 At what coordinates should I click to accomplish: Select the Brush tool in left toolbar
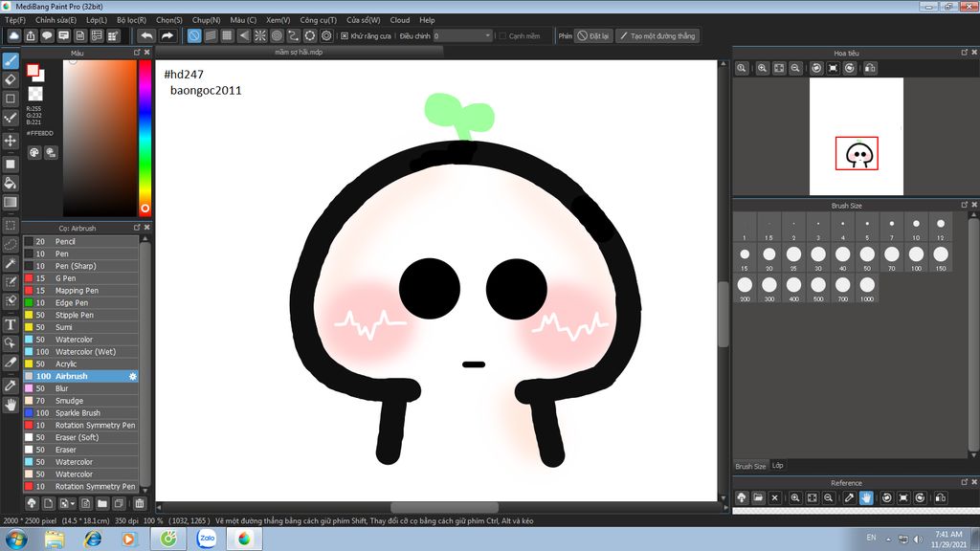(11, 60)
